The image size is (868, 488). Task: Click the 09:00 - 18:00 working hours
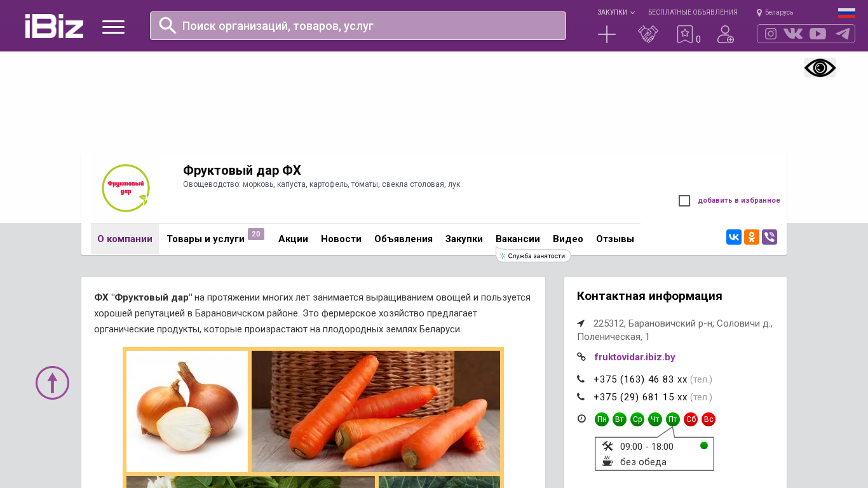[x=647, y=447]
